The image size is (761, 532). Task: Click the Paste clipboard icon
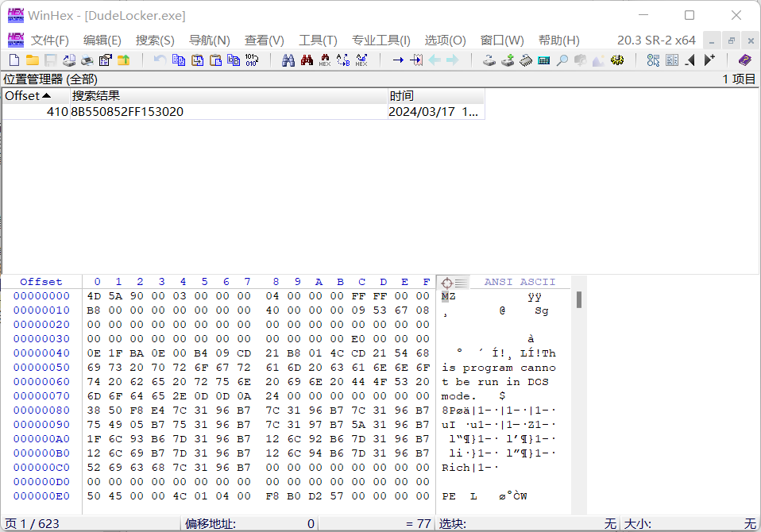pyautogui.click(x=215, y=60)
